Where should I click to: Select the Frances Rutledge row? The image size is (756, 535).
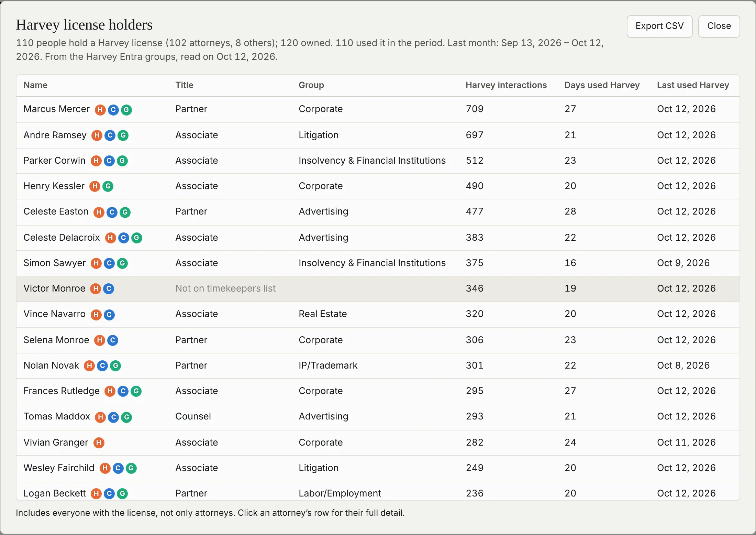(x=378, y=391)
